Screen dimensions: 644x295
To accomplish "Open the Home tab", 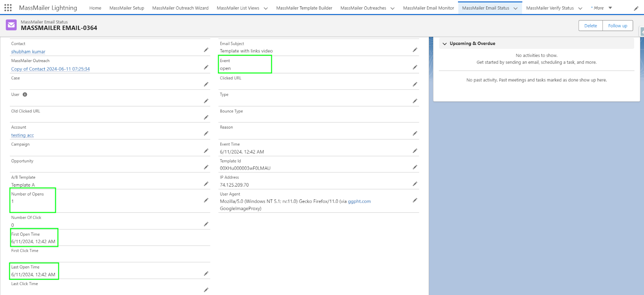I will (x=95, y=8).
